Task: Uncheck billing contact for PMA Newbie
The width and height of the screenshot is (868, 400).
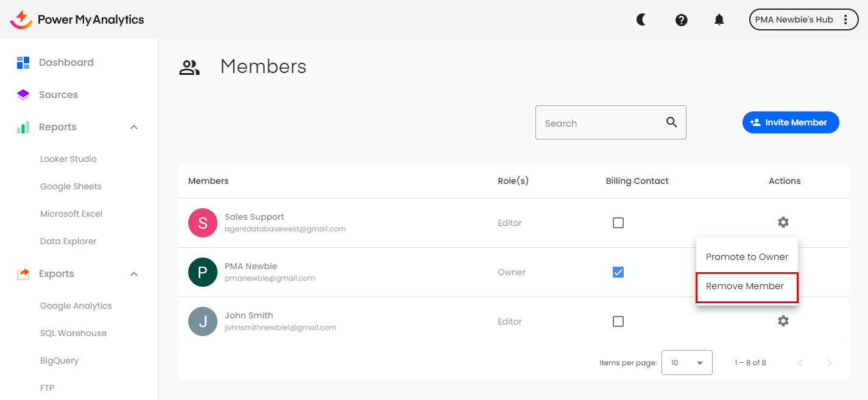Action: pos(618,272)
